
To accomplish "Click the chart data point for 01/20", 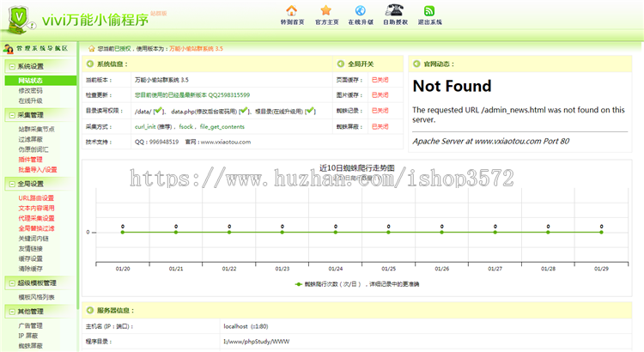I will [x=123, y=232].
